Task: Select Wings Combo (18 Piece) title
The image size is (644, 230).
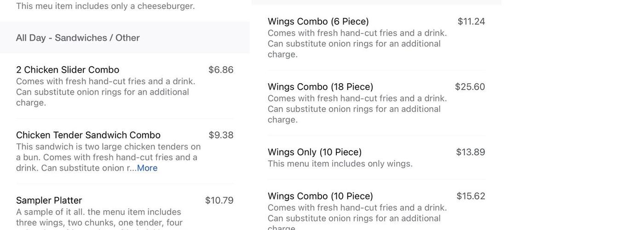Action: pyautogui.click(x=321, y=87)
